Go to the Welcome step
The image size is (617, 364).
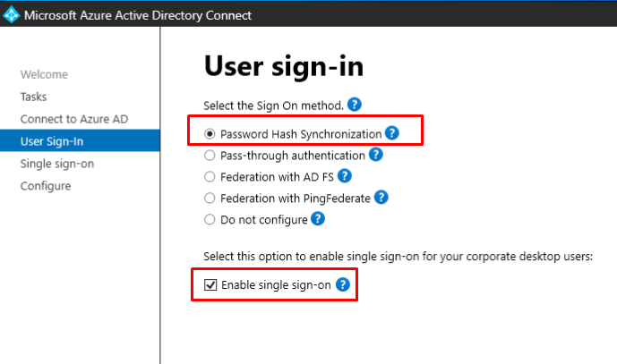(44, 74)
